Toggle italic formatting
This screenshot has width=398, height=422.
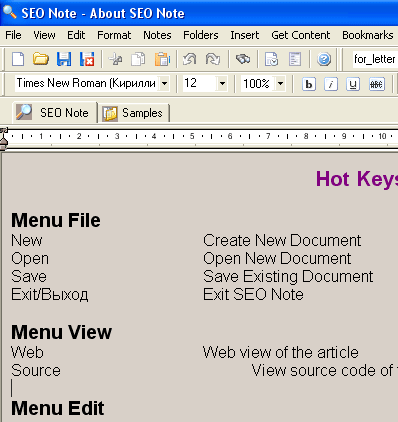(x=331, y=84)
